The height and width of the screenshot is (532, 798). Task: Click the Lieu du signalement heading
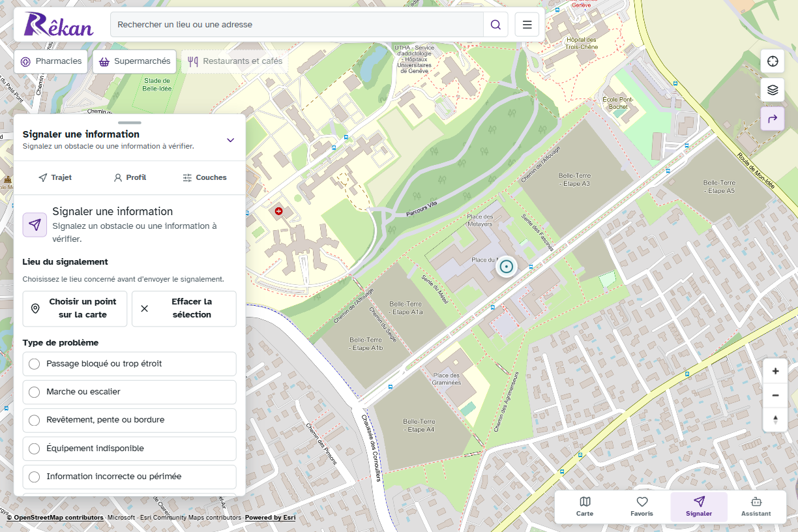(x=65, y=261)
